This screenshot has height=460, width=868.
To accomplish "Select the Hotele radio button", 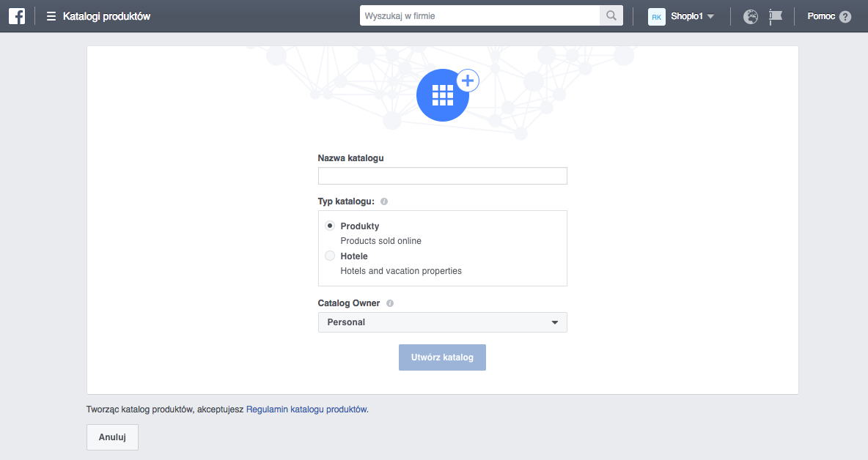I will tap(330, 256).
